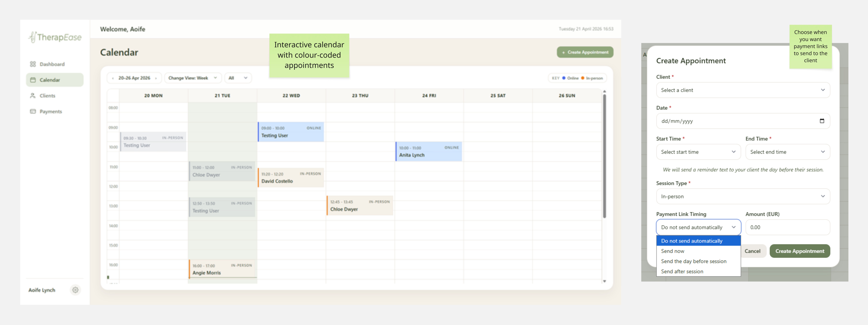Click Aoife Lynch profile name

pos(42,290)
